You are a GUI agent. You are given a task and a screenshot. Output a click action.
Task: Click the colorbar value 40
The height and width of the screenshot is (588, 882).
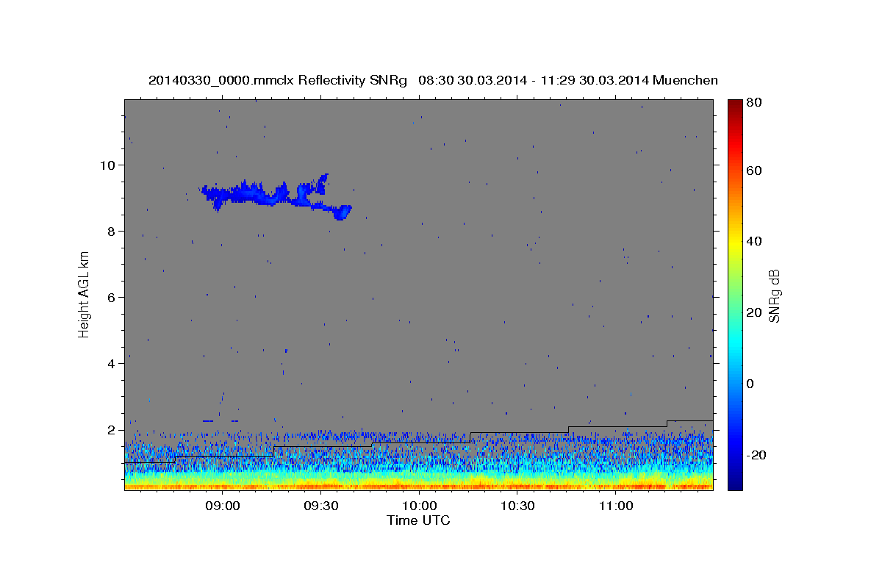coord(753,241)
